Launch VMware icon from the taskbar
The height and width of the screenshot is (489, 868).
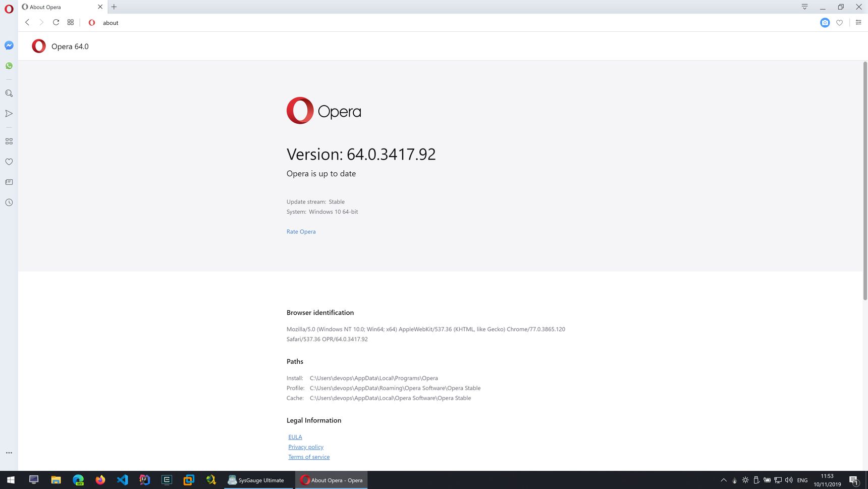(x=189, y=480)
